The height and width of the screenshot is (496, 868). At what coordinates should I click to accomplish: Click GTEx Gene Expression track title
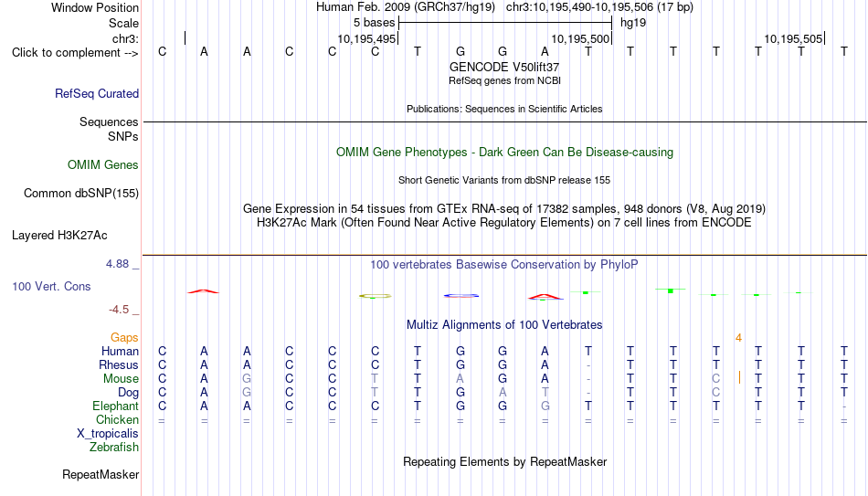504,208
